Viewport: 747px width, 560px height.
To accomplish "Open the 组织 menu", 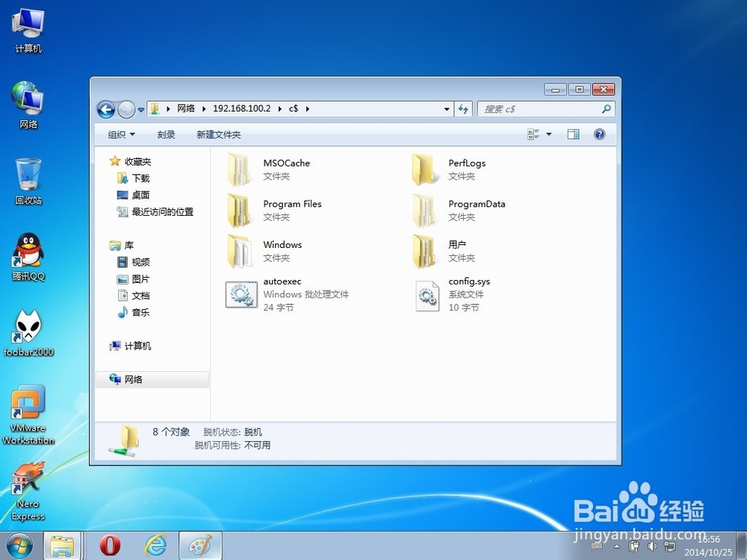I will coord(122,134).
